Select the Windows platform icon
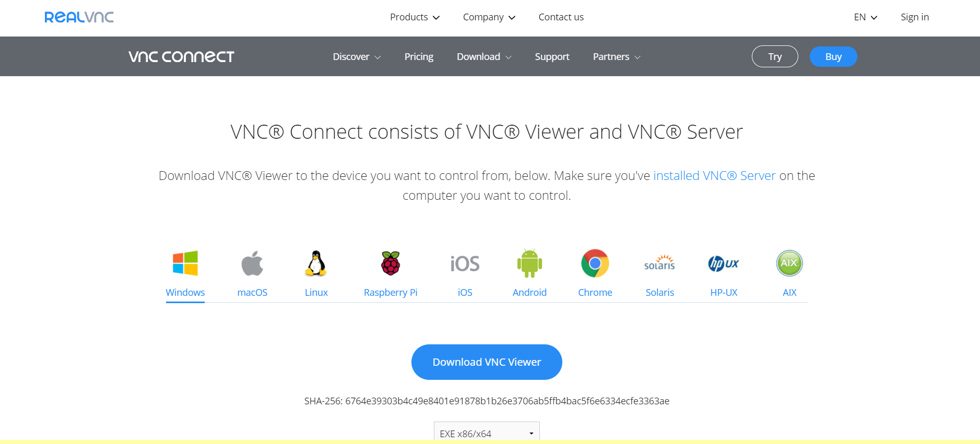980x444 pixels. click(x=185, y=263)
